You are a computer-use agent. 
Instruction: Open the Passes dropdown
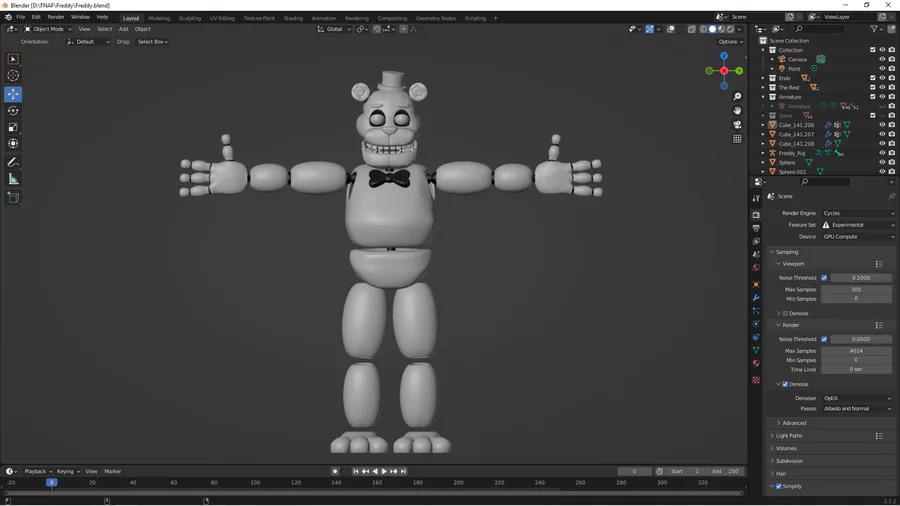click(x=857, y=408)
